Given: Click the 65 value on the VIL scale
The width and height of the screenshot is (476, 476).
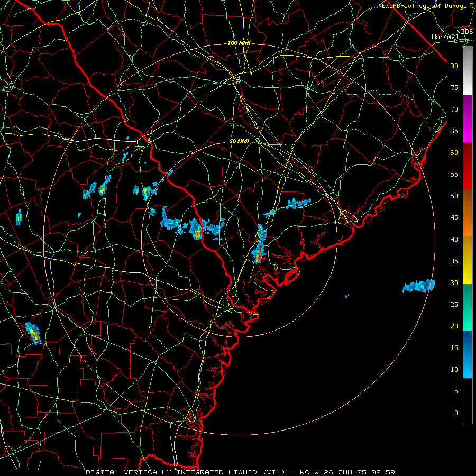Looking at the screenshot, I should pyautogui.click(x=454, y=131).
